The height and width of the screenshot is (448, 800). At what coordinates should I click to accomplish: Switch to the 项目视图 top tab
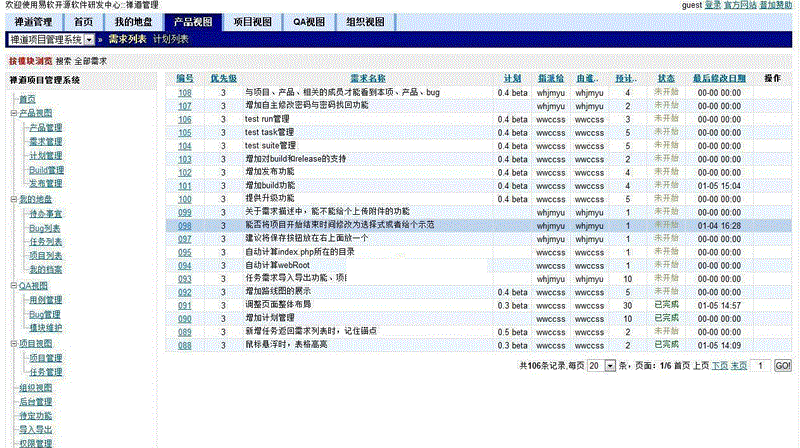click(x=253, y=22)
